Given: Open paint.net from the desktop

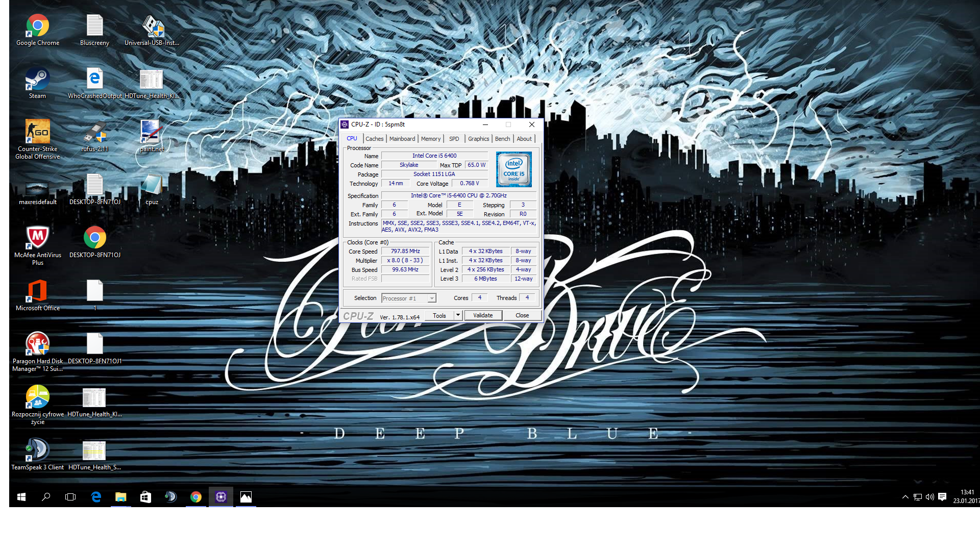Looking at the screenshot, I should point(152,136).
